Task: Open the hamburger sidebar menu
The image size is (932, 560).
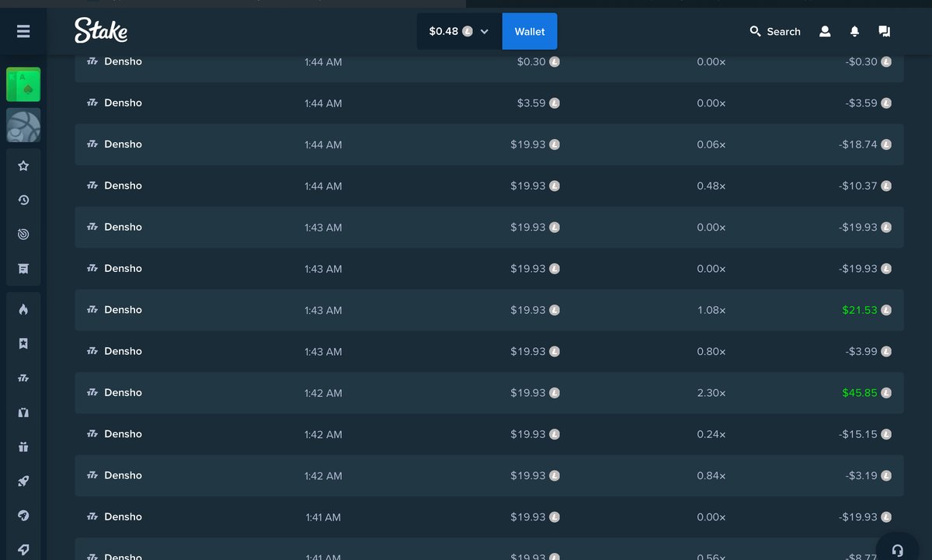Action: click(x=23, y=31)
